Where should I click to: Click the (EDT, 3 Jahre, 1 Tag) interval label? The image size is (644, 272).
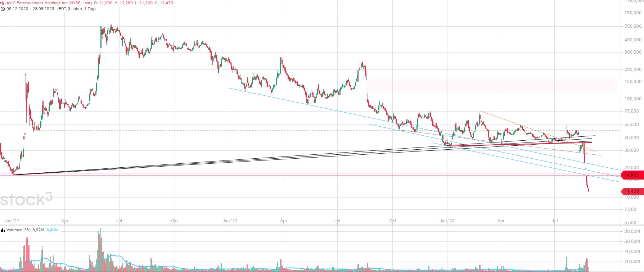click(x=77, y=9)
